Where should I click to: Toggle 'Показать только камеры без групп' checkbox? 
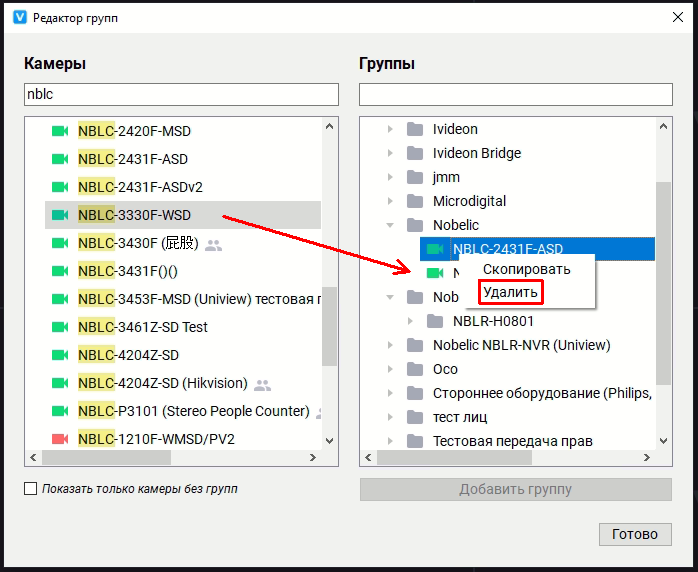30,489
